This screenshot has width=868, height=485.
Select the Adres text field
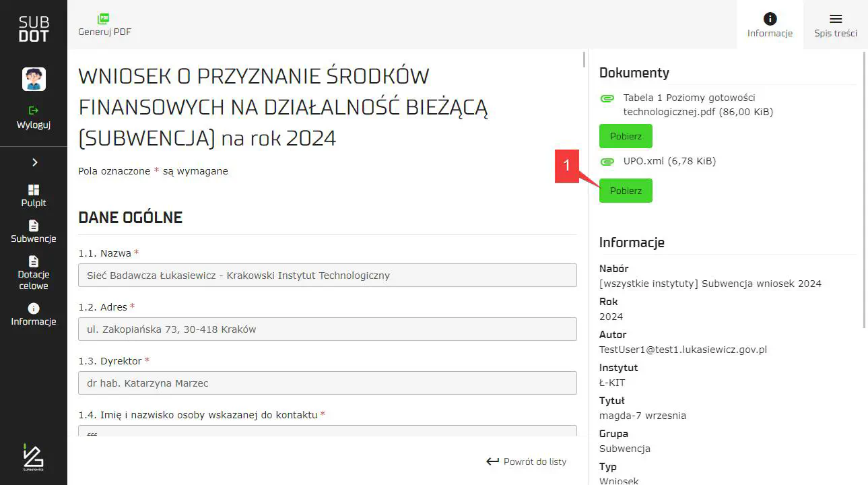[327, 329]
